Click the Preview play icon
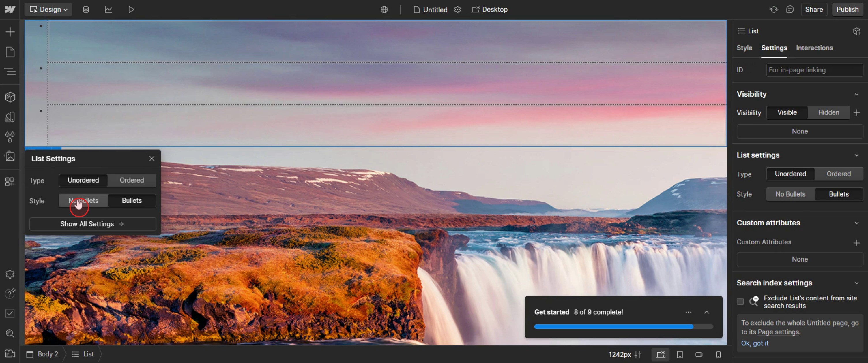Viewport: 868px width, 363px height. [131, 10]
